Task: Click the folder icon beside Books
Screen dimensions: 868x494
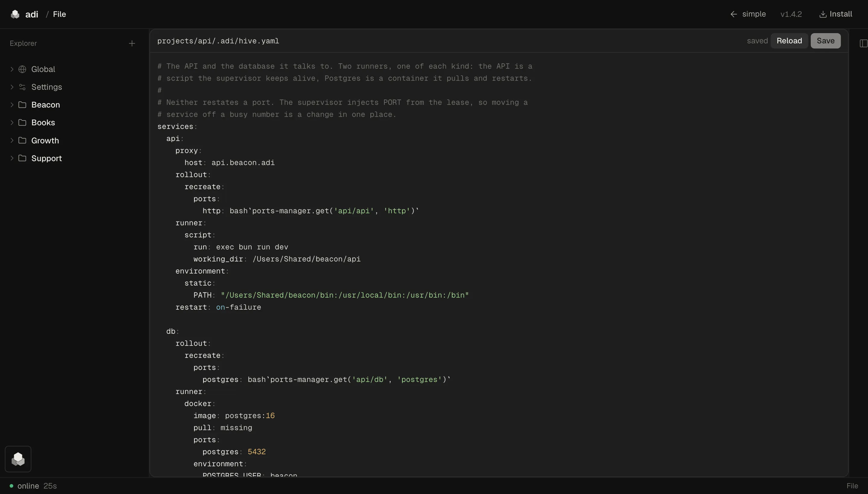Action: click(22, 123)
